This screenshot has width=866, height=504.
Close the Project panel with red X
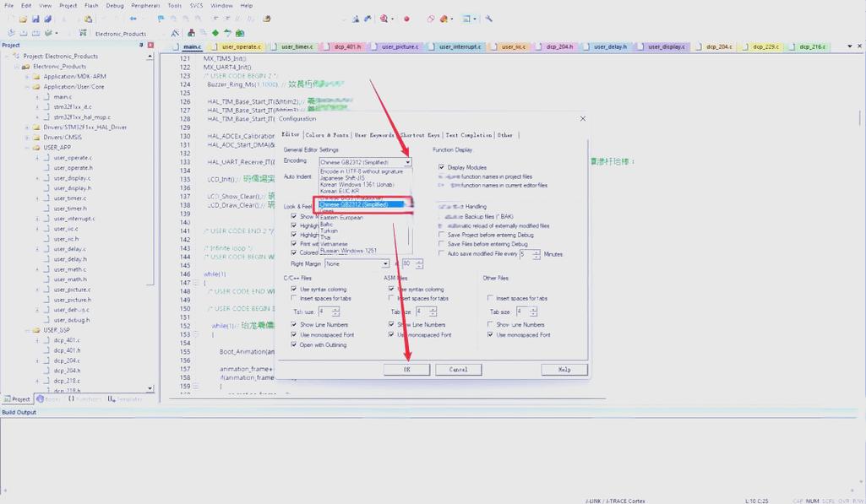click(150, 45)
